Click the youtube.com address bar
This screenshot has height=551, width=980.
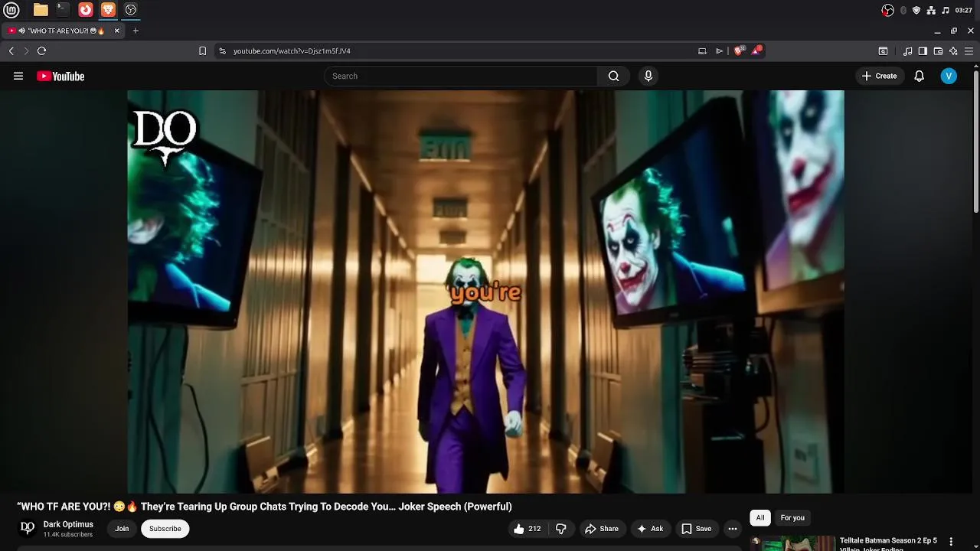click(459, 51)
